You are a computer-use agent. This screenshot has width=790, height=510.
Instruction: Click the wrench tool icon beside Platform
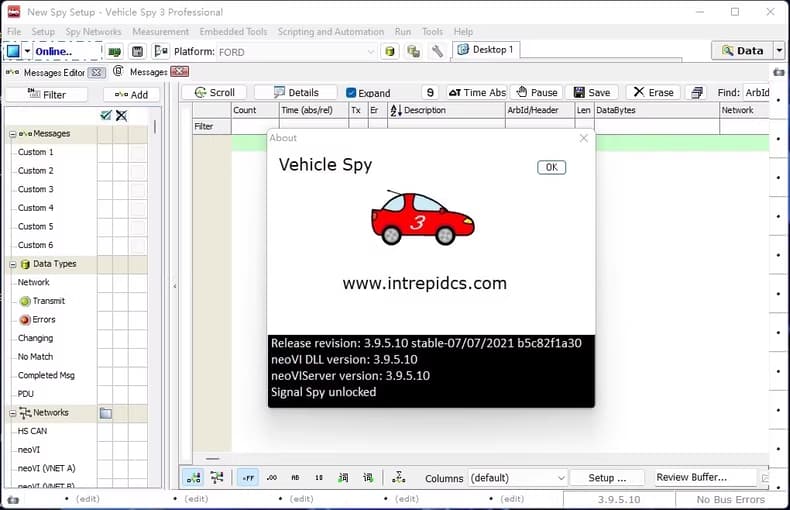coord(437,51)
